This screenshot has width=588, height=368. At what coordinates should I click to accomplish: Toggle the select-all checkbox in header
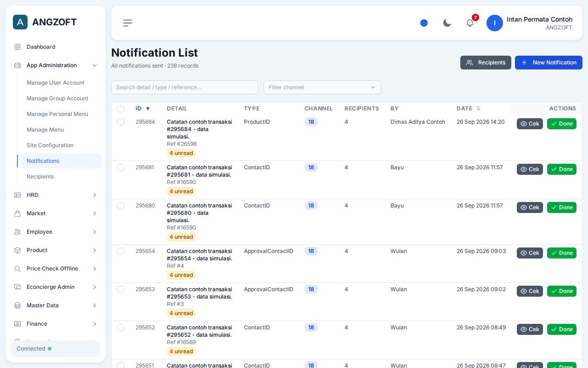pyautogui.click(x=121, y=109)
